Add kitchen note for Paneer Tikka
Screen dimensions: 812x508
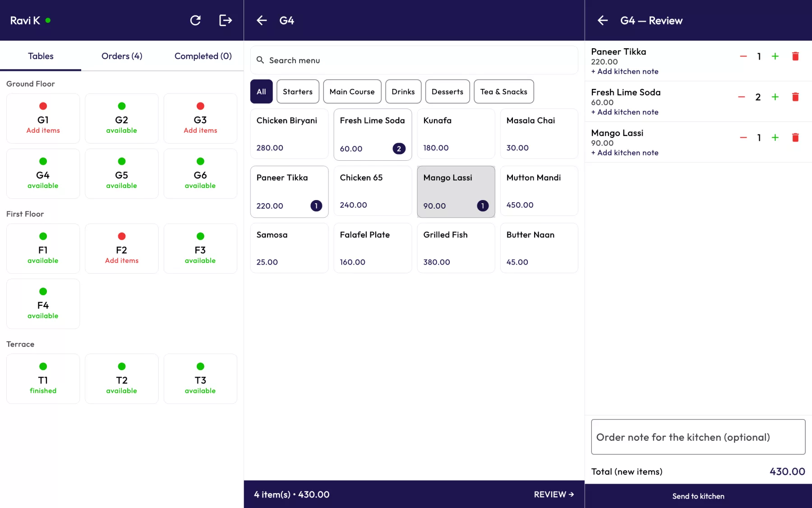625,71
